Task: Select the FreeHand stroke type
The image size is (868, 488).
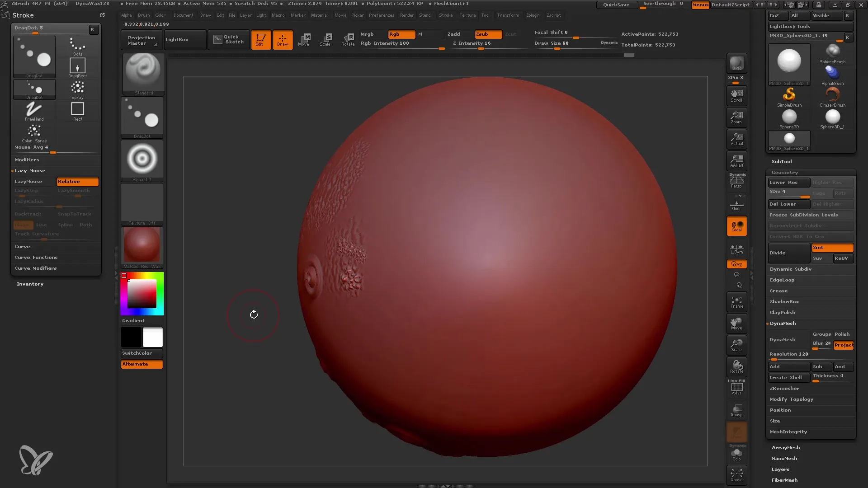Action: 34,111
